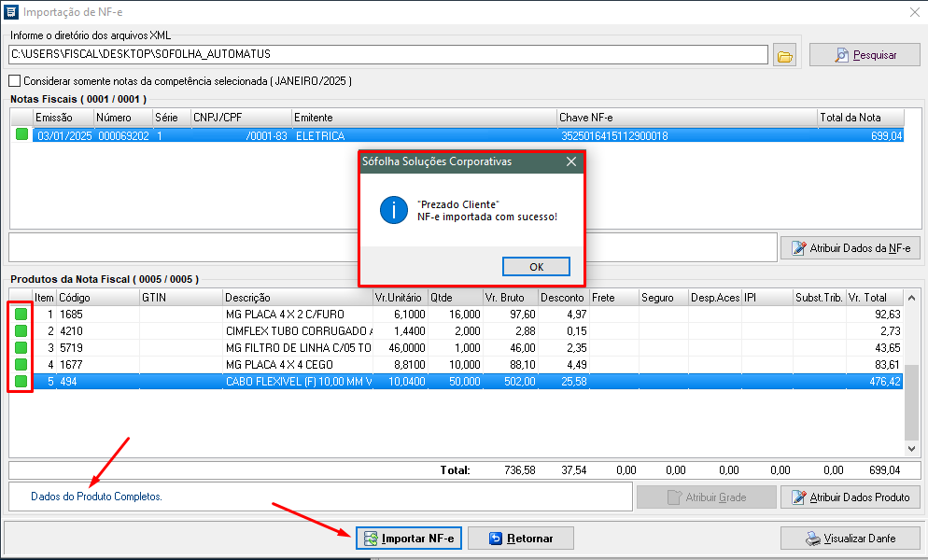Select the CIMFLEX TUBO CORRUGADO product row
928x560 pixels.
tap(299, 331)
